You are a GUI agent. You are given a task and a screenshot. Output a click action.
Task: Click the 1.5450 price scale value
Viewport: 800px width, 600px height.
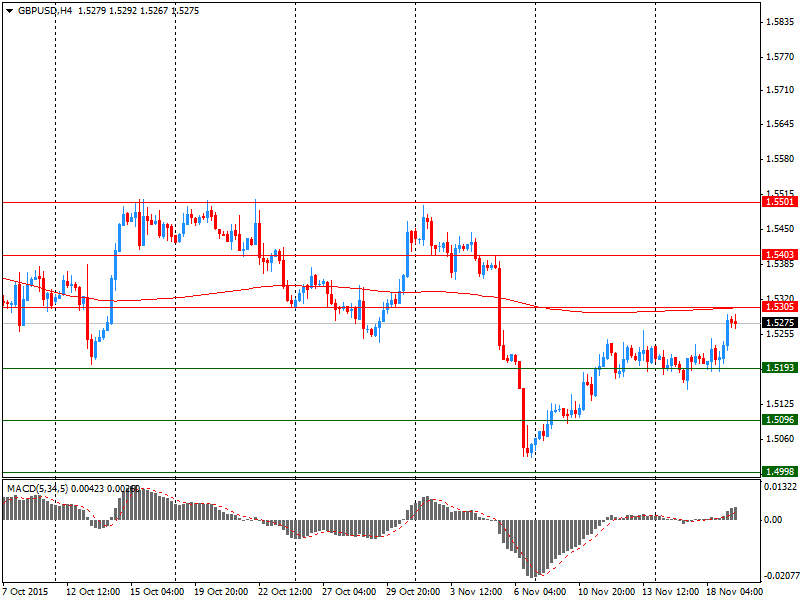[780, 229]
